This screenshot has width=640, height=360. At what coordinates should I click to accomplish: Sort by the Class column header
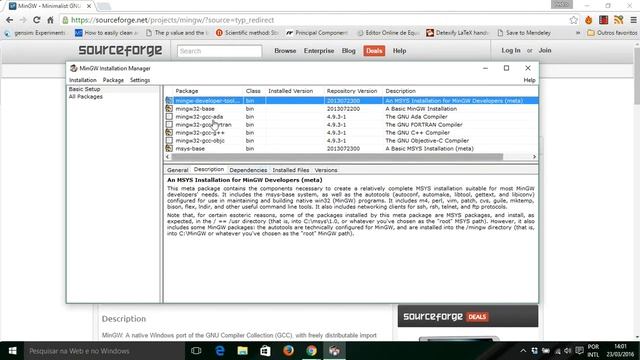pyautogui.click(x=253, y=91)
